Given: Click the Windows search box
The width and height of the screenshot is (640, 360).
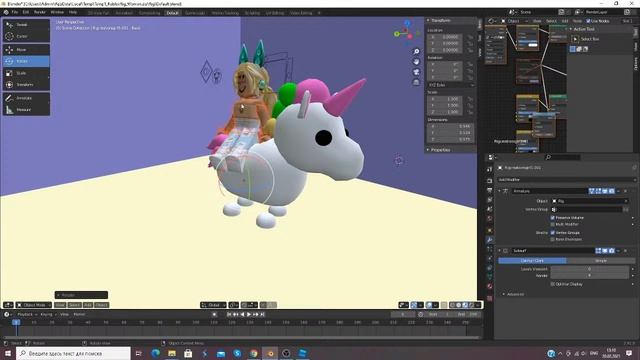Looking at the screenshot, I should (x=74, y=353).
